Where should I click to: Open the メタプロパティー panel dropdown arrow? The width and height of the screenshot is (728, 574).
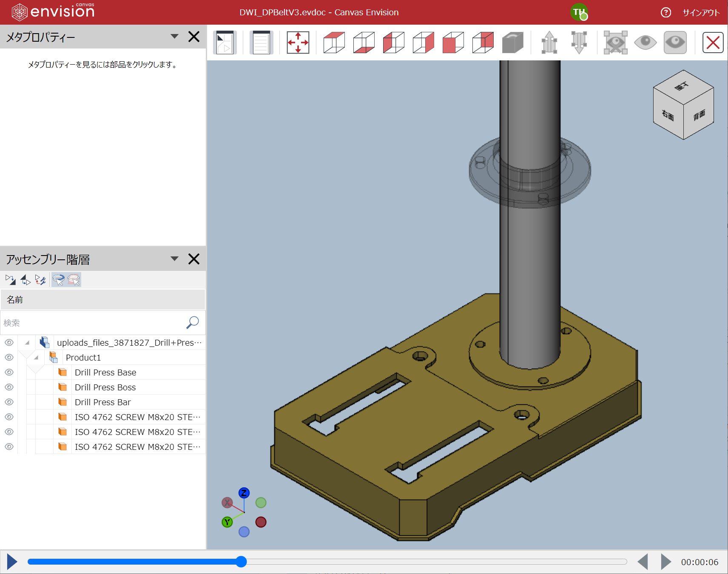[x=174, y=37]
